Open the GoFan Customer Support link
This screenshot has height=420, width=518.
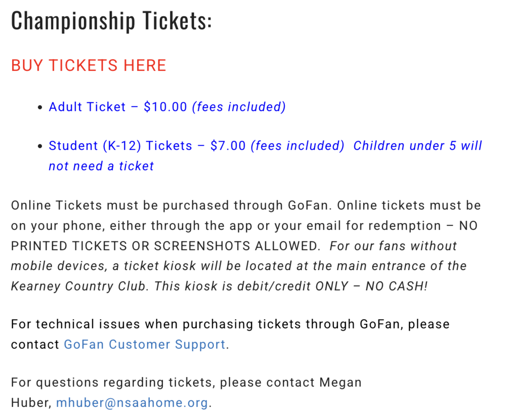(x=144, y=345)
